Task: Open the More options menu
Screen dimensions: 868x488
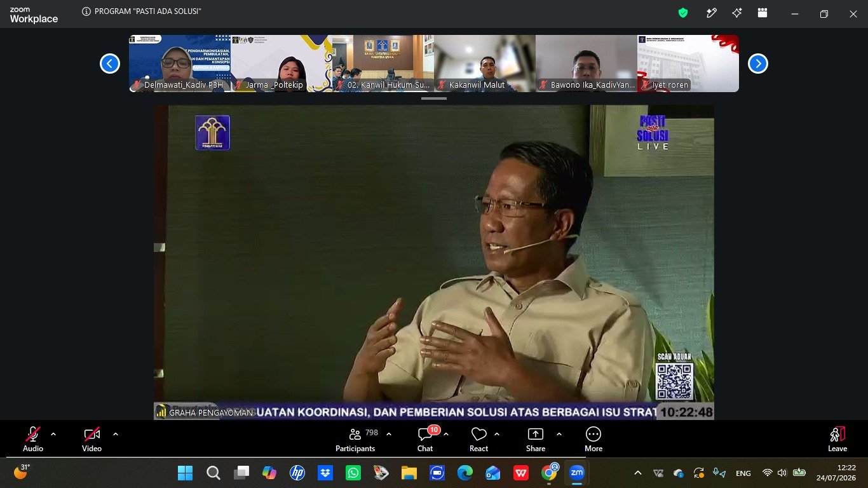Action: tap(593, 439)
